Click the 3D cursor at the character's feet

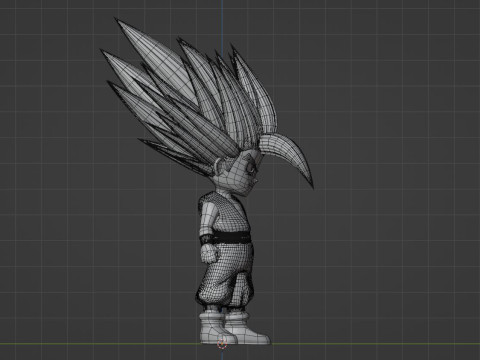[221, 344]
